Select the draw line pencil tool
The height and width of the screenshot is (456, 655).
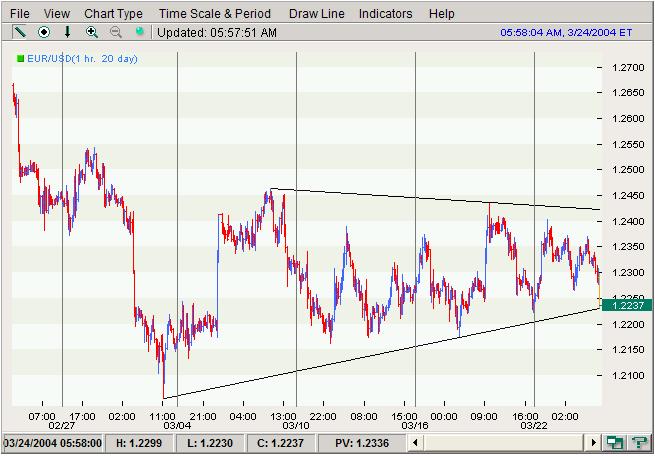click(x=20, y=32)
